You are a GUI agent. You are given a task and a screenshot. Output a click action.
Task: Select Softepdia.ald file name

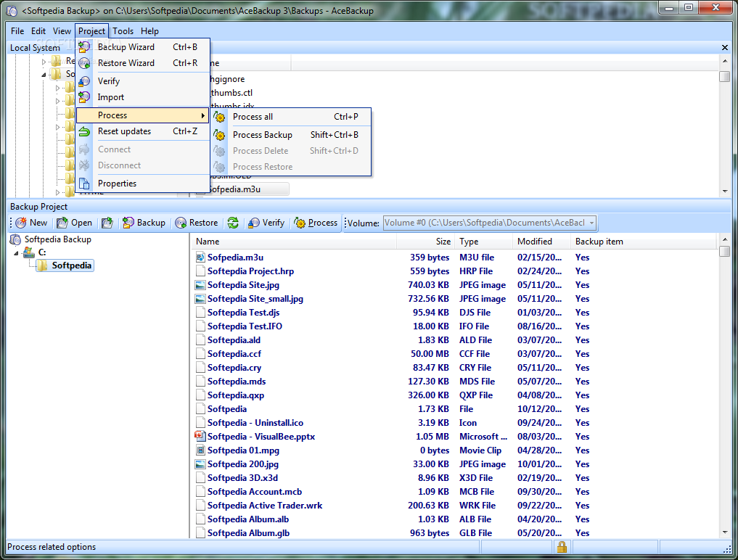coord(234,340)
